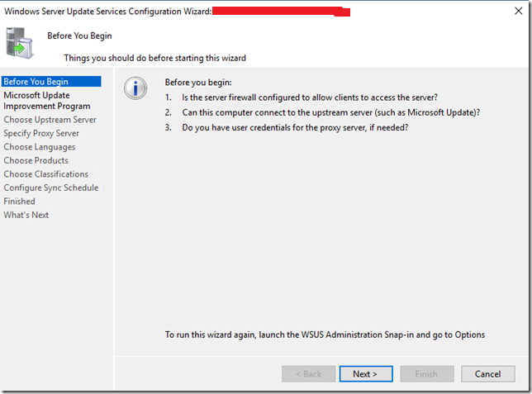532x394 pixels.
Task: Click the 'Before you begin:' heading text
Action: click(x=198, y=83)
